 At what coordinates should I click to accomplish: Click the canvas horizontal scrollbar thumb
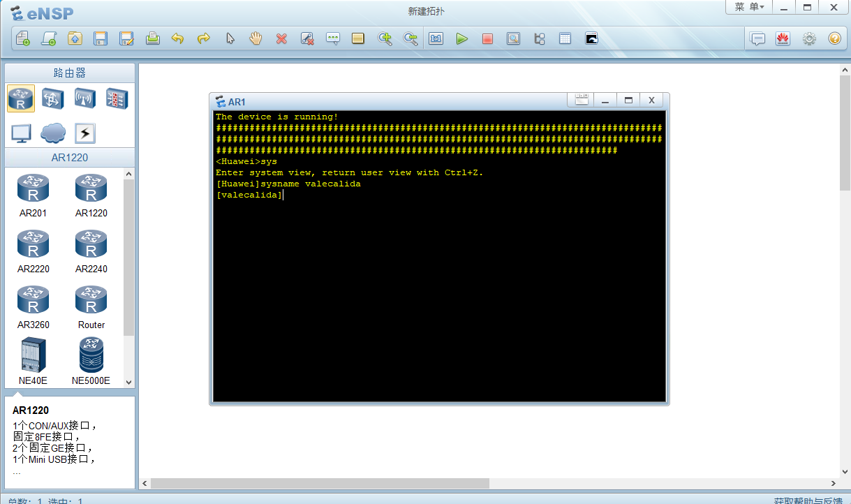320,483
